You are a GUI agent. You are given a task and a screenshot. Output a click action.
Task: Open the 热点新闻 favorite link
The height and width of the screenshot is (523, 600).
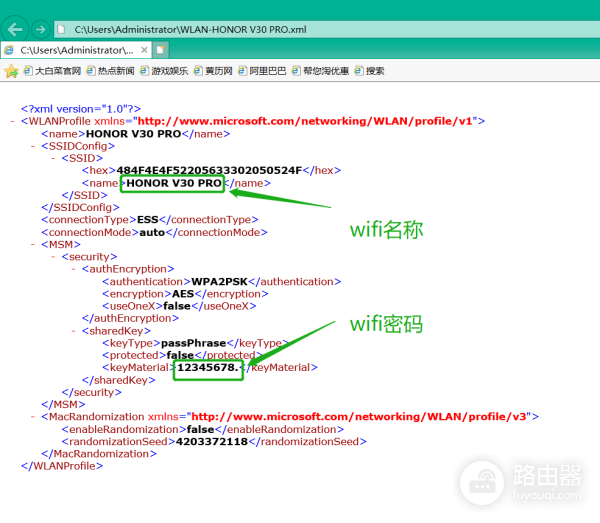pyautogui.click(x=111, y=71)
